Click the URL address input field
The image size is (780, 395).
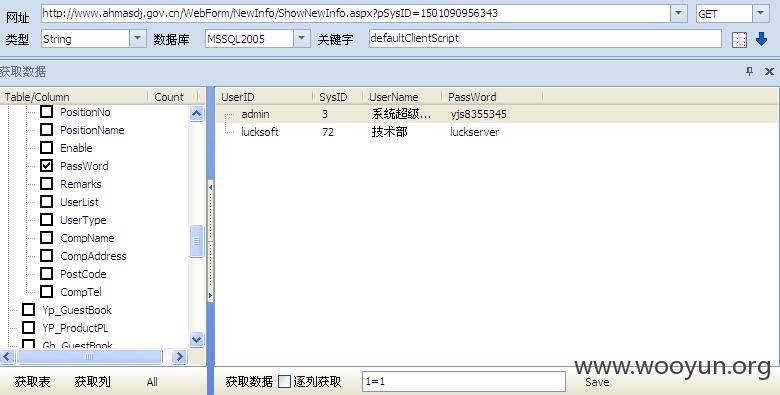(x=356, y=13)
